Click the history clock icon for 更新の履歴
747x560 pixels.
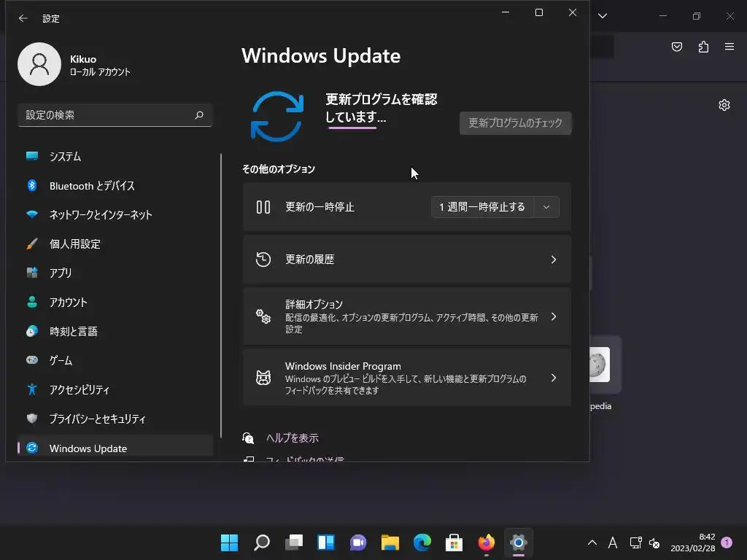(263, 260)
